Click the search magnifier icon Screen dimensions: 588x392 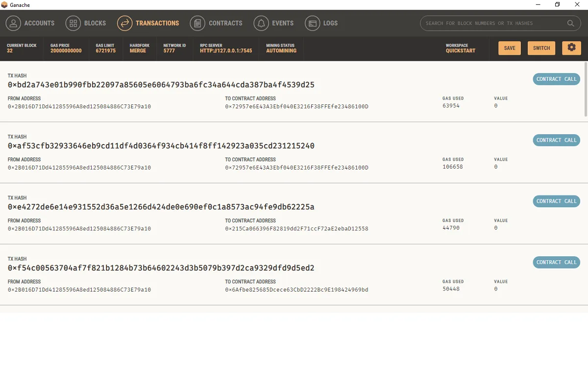[571, 23]
